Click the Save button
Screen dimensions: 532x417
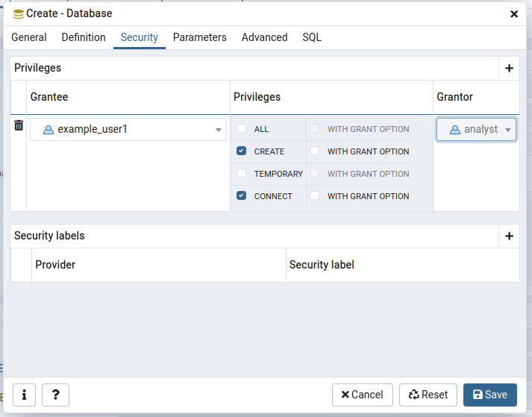pyautogui.click(x=489, y=395)
